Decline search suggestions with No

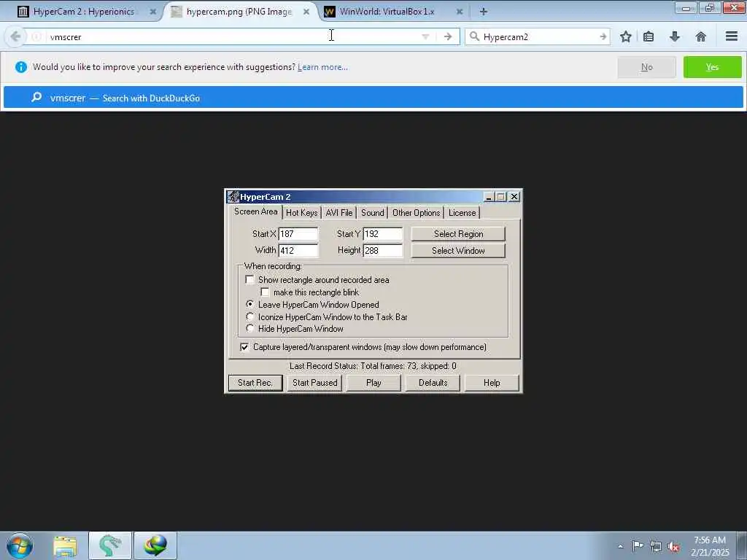click(x=646, y=67)
